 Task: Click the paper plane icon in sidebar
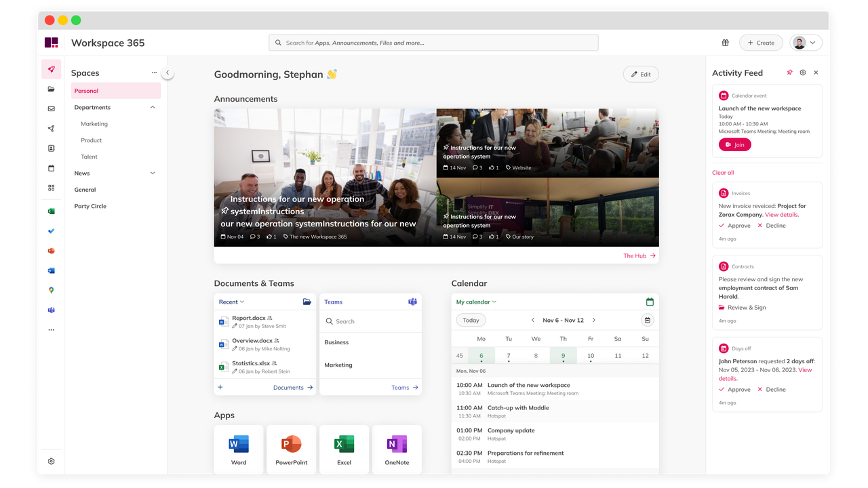click(x=51, y=128)
